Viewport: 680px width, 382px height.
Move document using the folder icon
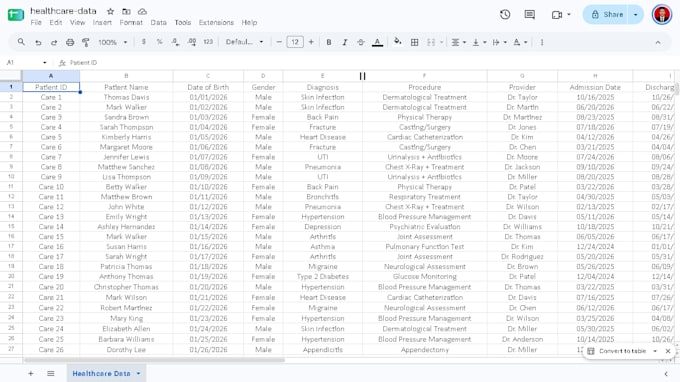coord(126,11)
